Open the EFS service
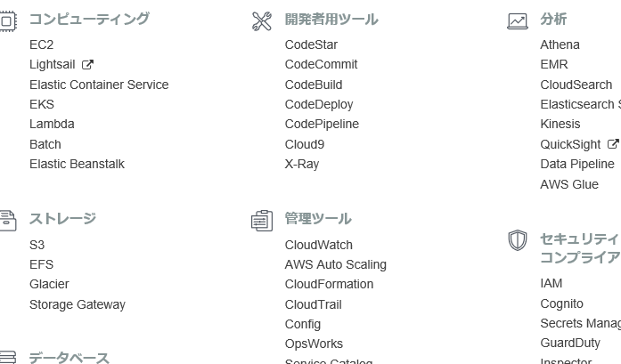This screenshot has width=621, height=364. pos(41,264)
